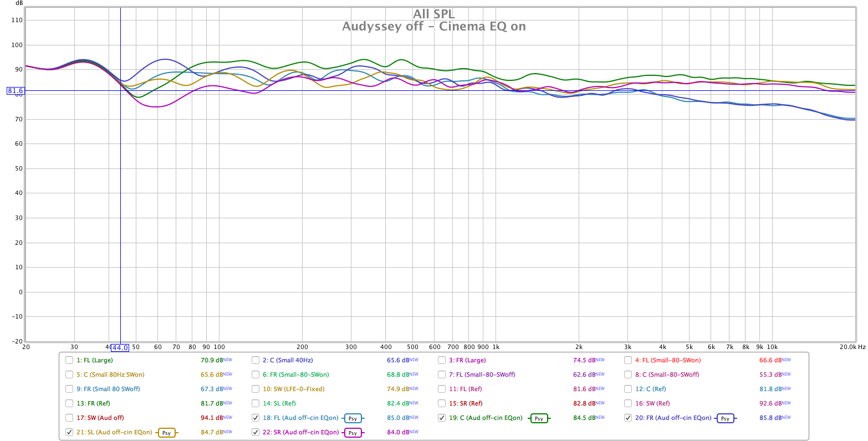Enable trace 6: FR (Small-80-SWon)

tap(256, 375)
